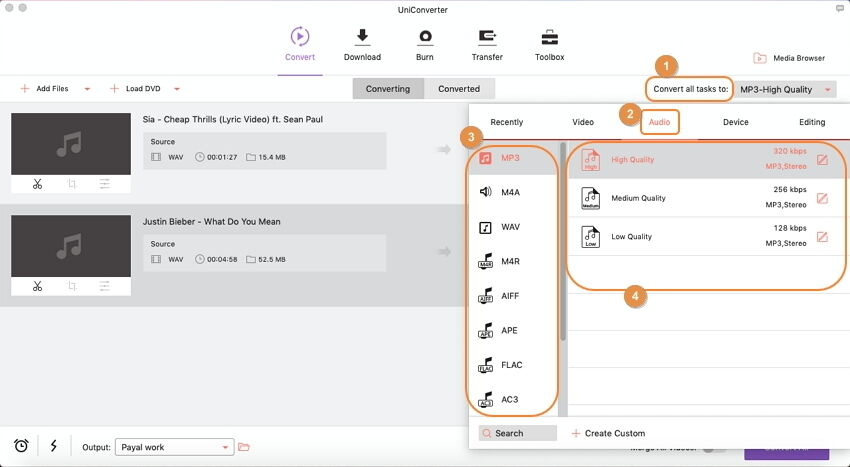Click the crop icon under Justin Bieber thumbnail

point(71,286)
